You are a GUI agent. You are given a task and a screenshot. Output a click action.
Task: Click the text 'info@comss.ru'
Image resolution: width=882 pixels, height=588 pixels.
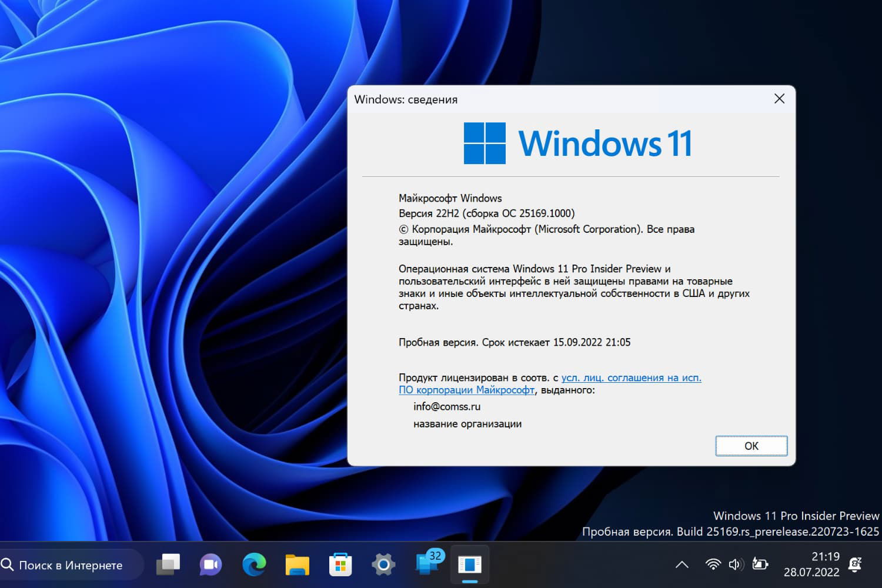point(447,406)
